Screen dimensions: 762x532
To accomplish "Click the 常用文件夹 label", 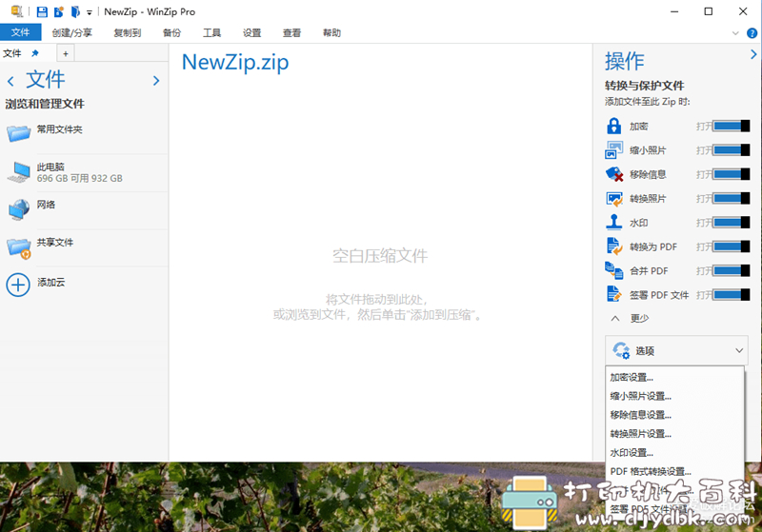I will 59,129.
